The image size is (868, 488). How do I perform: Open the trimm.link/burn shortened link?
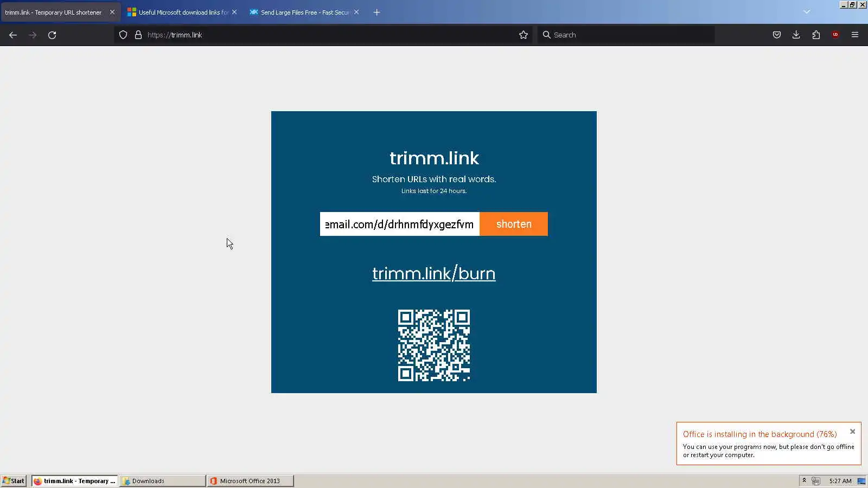coord(434,273)
